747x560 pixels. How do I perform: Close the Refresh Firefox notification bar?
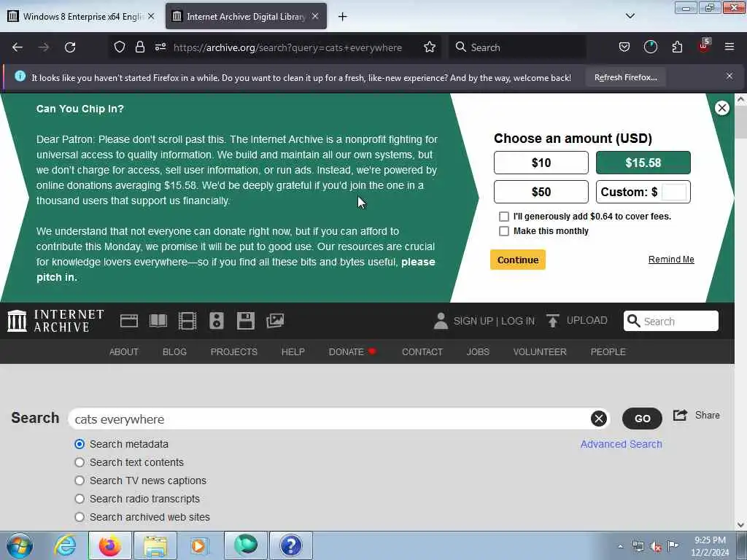tap(729, 76)
